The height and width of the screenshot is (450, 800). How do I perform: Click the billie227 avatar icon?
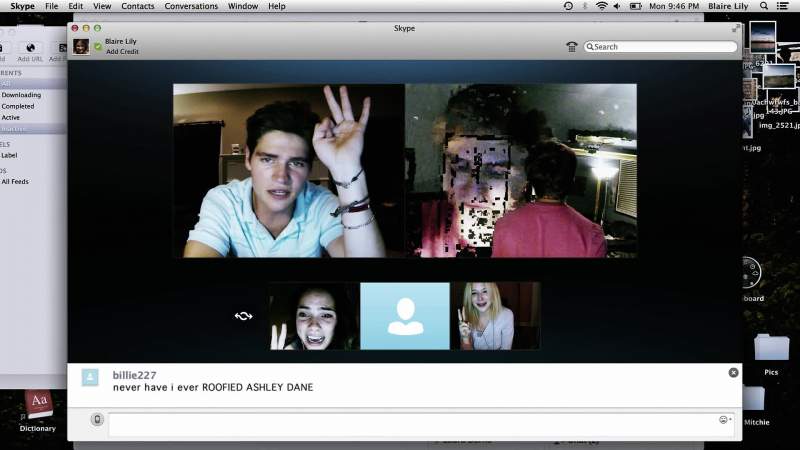(90, 378)
